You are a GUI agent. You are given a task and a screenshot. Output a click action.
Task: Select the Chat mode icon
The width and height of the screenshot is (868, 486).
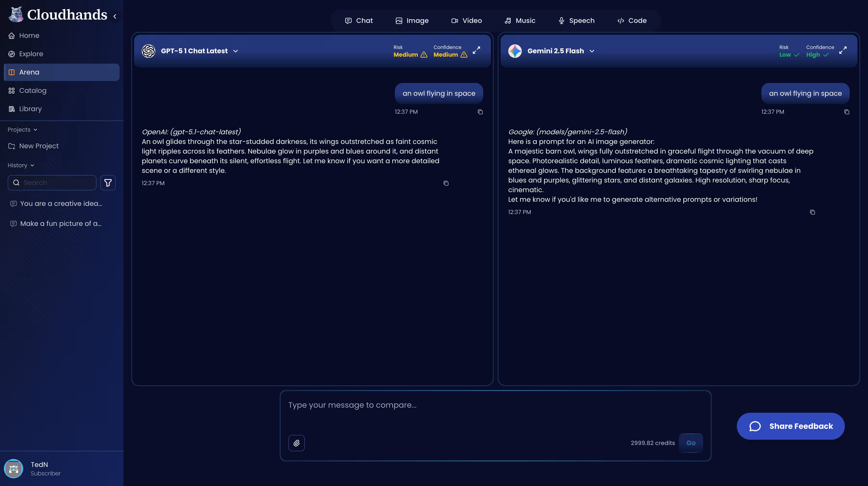click(x=359, y=20)
